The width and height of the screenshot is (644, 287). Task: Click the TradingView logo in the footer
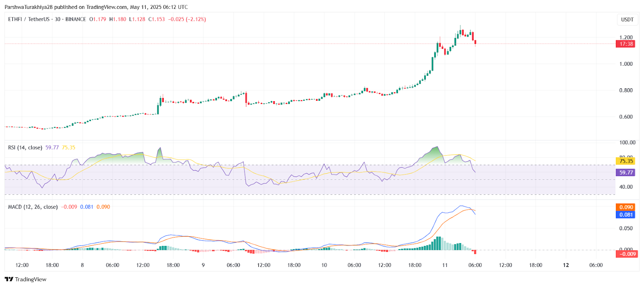(x=26, y=279)
